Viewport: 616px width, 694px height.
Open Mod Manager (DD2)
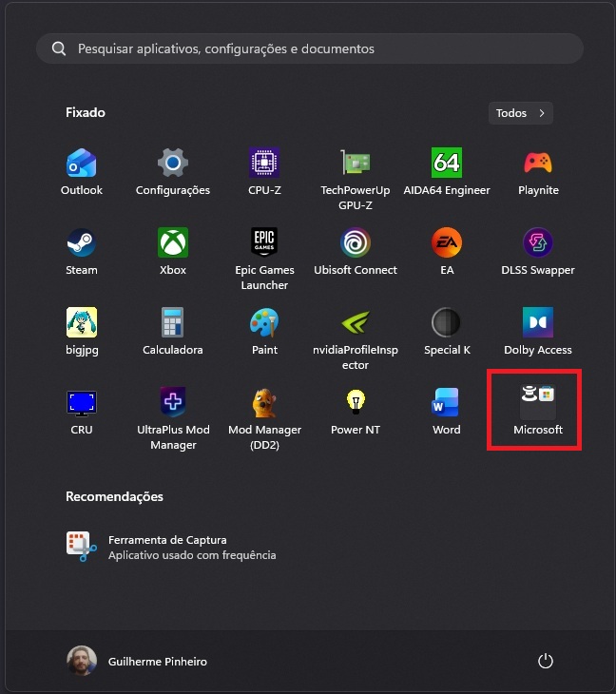[x=264, y=418]
